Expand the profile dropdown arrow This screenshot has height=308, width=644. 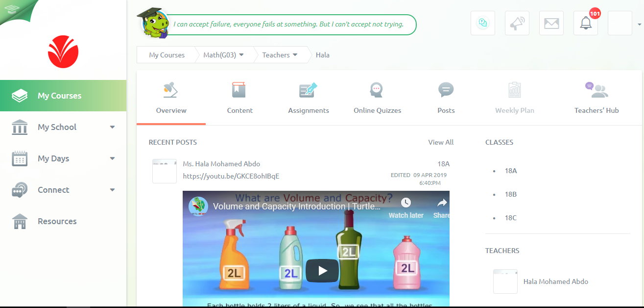[x=639, y=24]
